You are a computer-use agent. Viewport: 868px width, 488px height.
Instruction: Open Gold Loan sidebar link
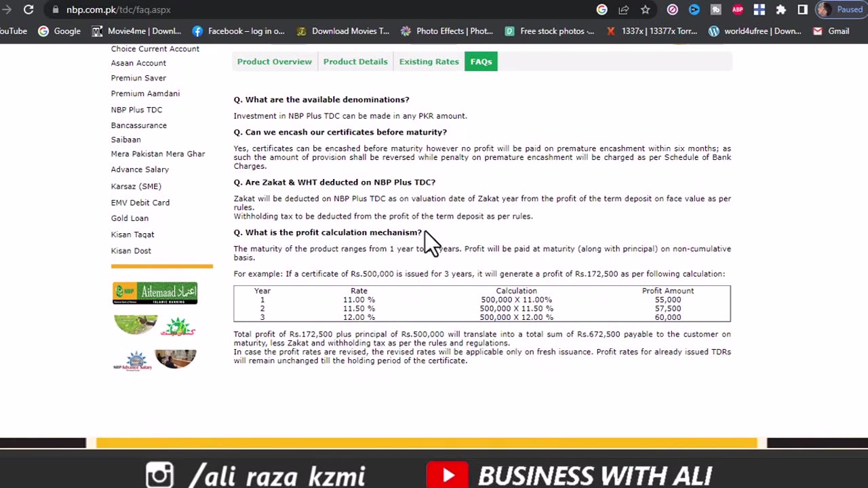(x=130, y=218)
